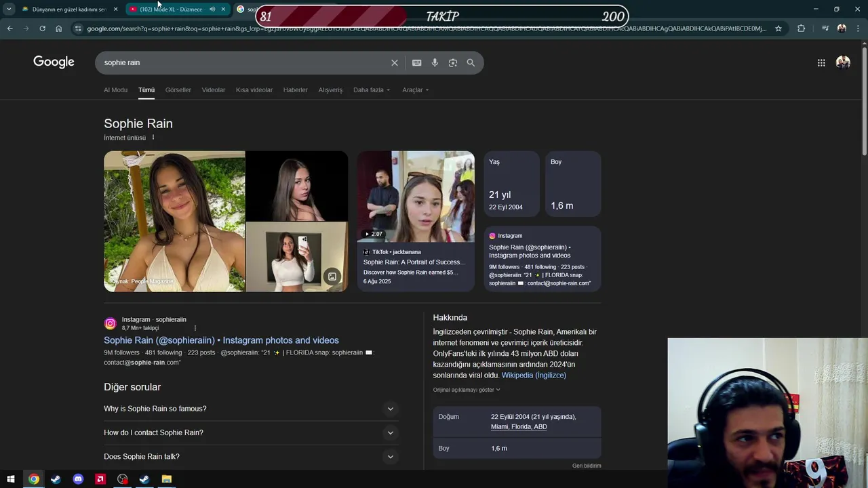The image size is (868, 488).
Task: Search by image with the Lens icon
Action: 453,62
